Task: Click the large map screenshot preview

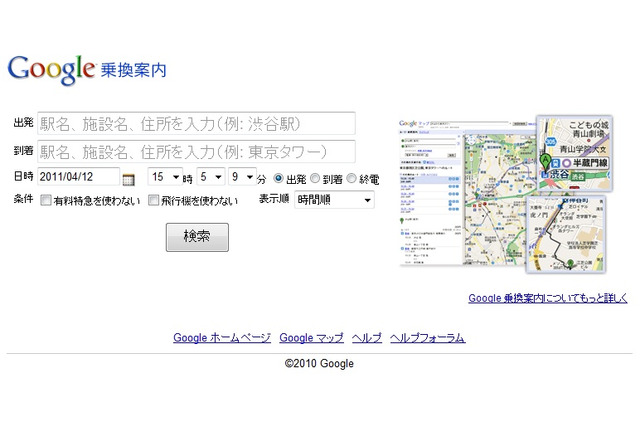Action: point(463,193)
